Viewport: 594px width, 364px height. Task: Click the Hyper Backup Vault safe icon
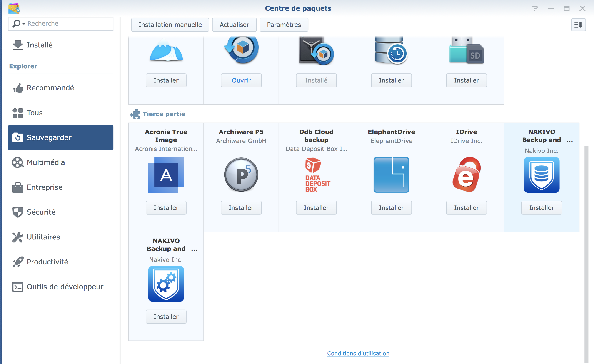[316, 50]
